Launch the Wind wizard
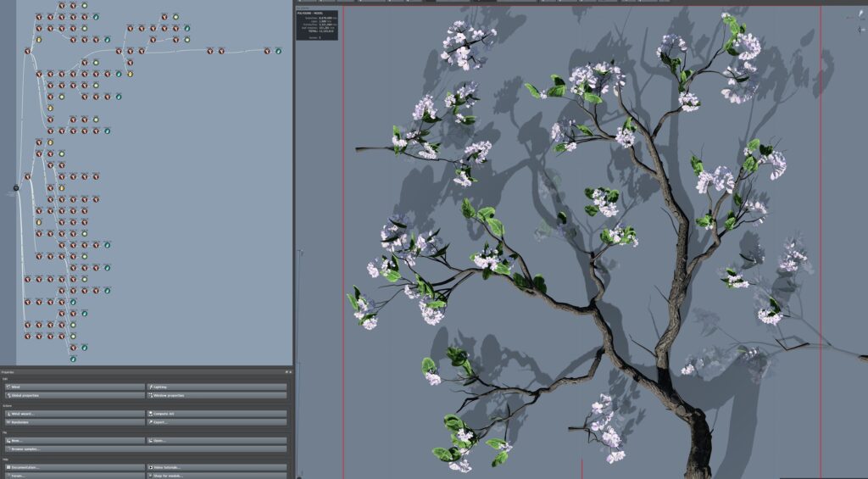Image resolution: width=868 pixels, height=479 pixels. coord(75,414)
